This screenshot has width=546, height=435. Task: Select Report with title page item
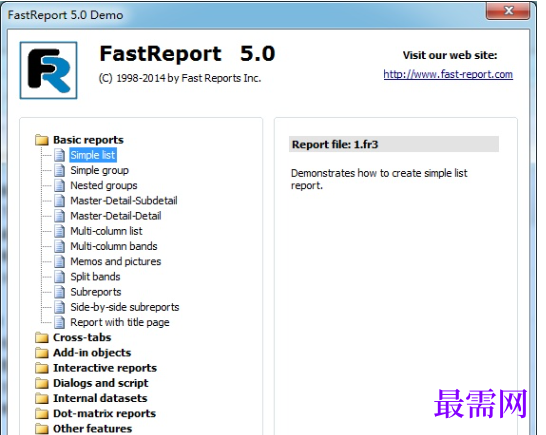(120, 323)
